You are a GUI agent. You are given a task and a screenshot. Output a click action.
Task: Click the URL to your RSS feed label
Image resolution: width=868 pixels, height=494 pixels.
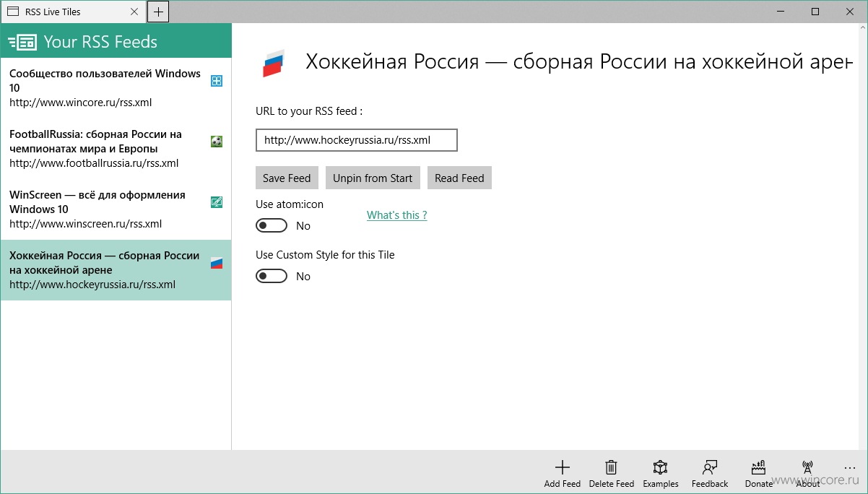click(x=309, y=111)
